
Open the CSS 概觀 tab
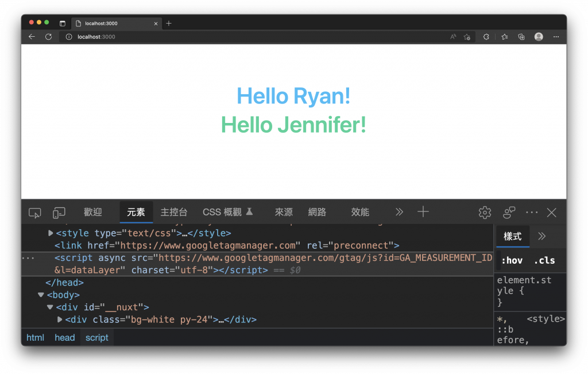227,213
